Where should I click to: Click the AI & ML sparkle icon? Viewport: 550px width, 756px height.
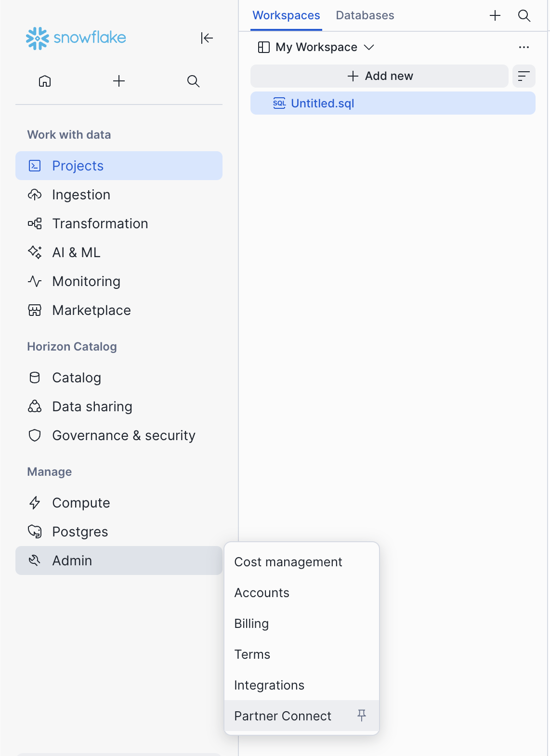[x=35, y=252]
